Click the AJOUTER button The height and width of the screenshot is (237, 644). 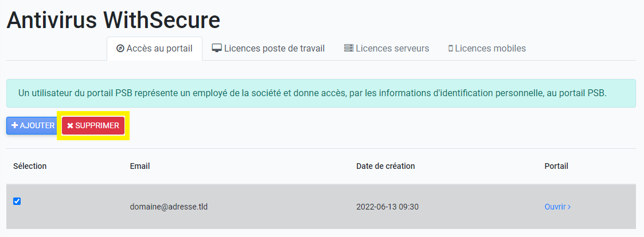tap(33, 125)
